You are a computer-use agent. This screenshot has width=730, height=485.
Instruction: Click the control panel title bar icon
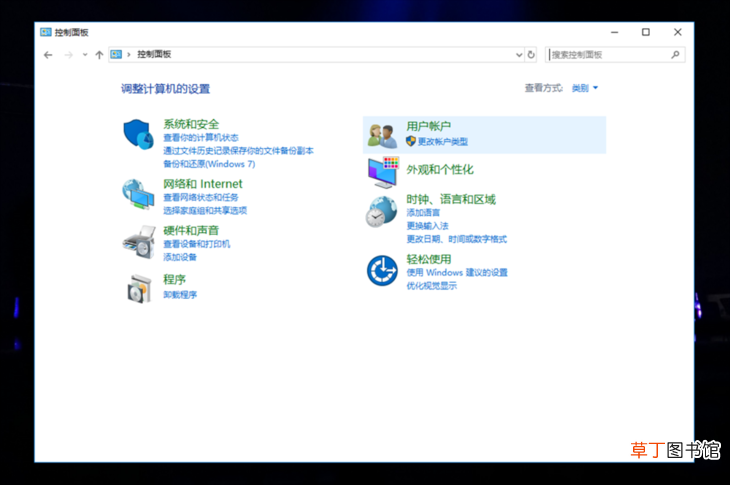[x=46, y=32]
